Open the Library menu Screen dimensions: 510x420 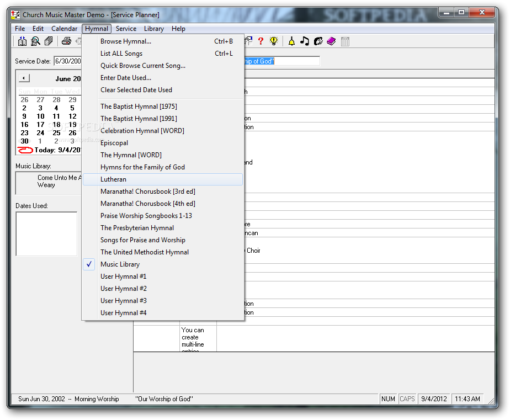tap(154, 29)
